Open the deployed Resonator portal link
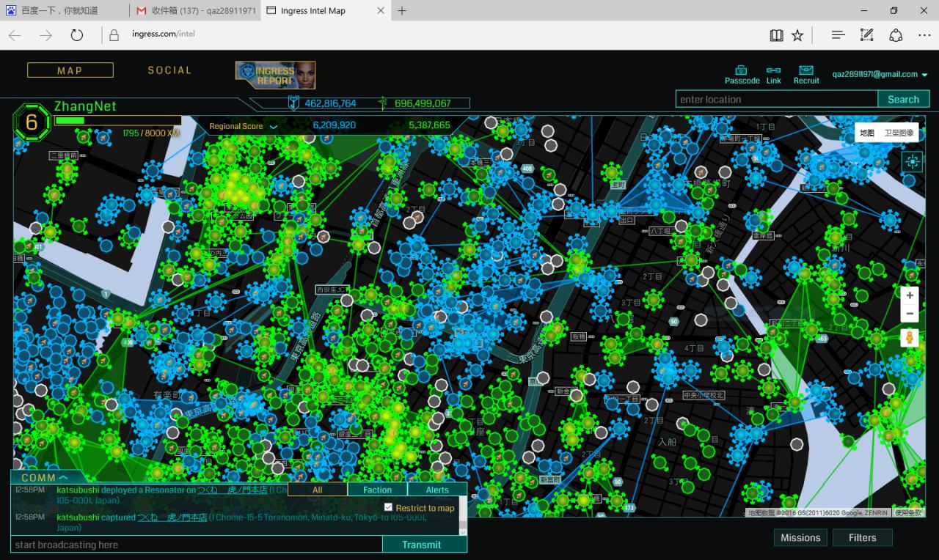This screenshot has height=560, width=939. (231, 490)
